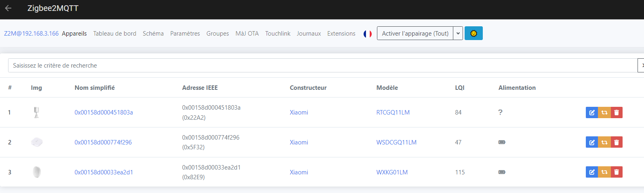Open the Journaux logs page
The width and height of the screenshot is (644, 193).
point(309,34)
